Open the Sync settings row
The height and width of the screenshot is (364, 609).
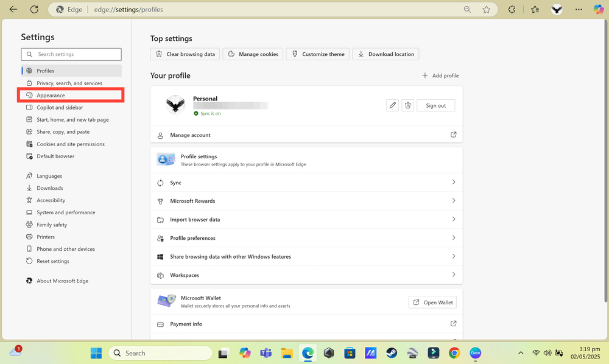(x=306, y=183)
